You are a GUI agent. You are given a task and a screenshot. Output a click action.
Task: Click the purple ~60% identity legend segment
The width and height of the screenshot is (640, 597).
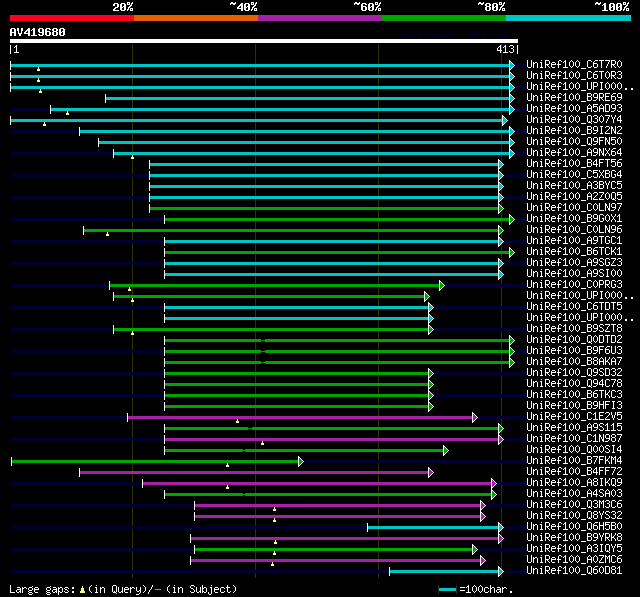click(x=320, y=18)
